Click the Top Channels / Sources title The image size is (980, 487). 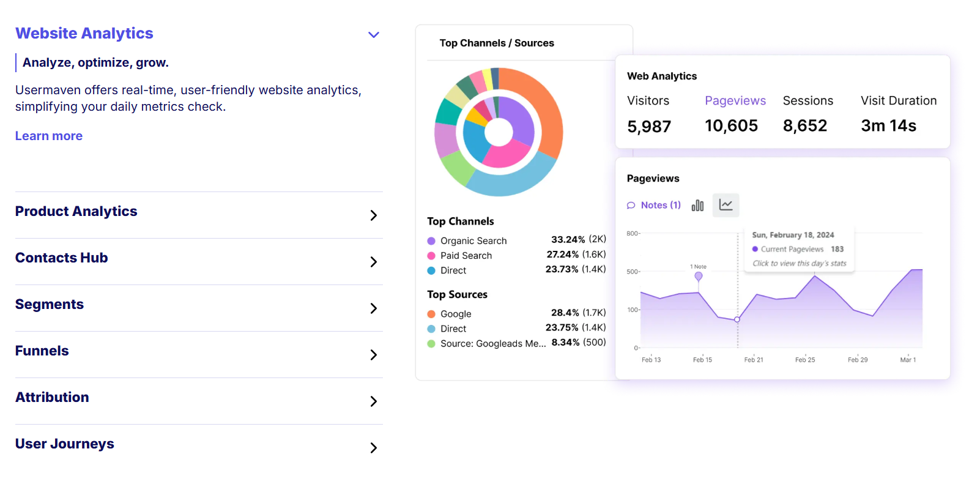(x=497, y=43)
